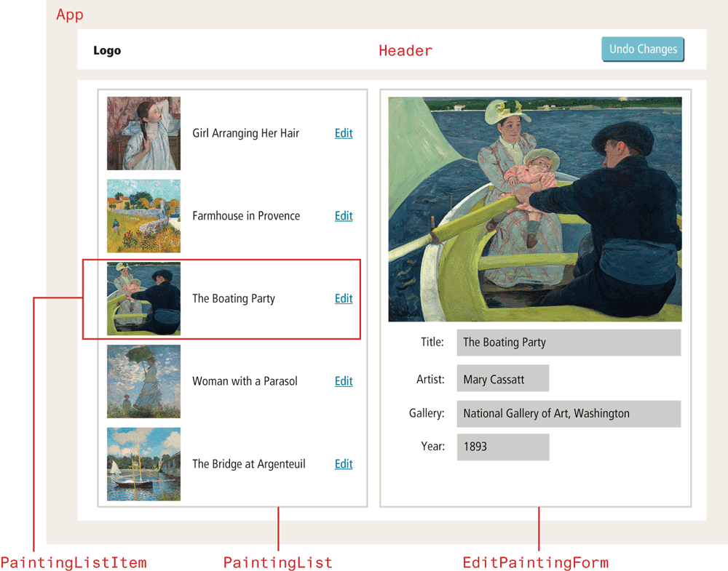The height and width of the screenshot is (571, 728).
Task: Click the Undo Changes button
Action: tap(643, 49)
